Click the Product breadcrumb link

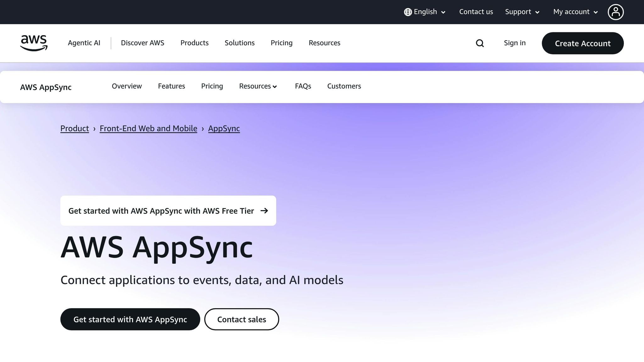[75, 129]
